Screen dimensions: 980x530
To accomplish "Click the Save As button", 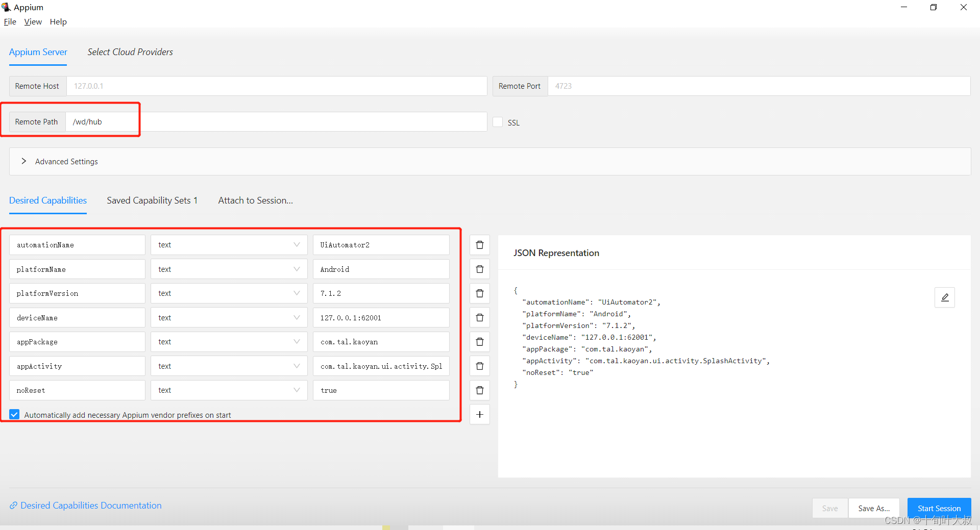I will [x=874, y=508].
